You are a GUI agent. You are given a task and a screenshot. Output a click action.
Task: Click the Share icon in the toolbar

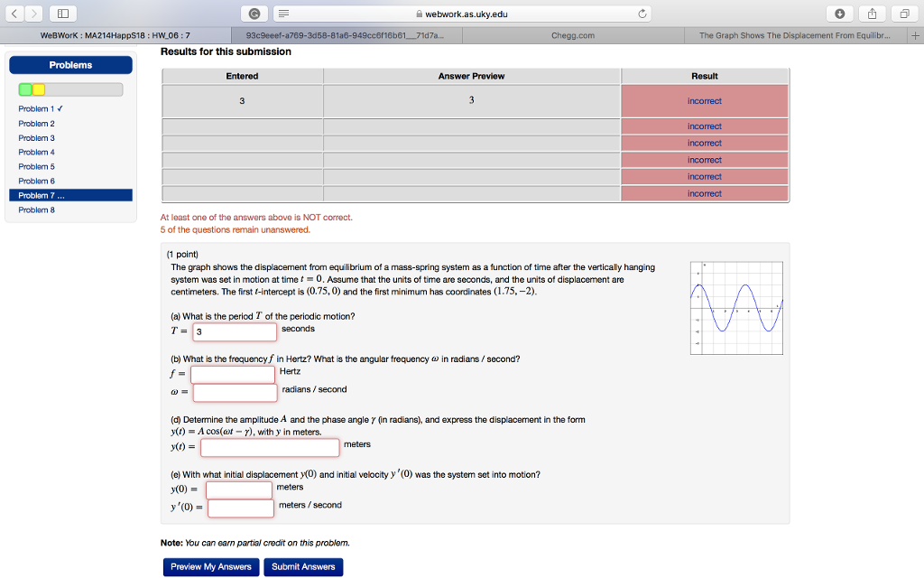tap(870, 13)
